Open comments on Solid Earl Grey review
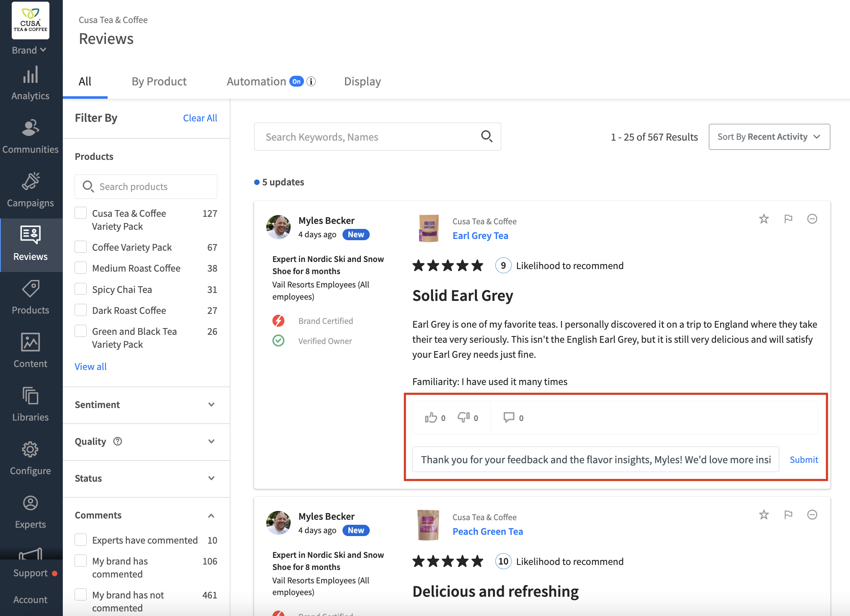850x616 pixels. pos(509,418)
